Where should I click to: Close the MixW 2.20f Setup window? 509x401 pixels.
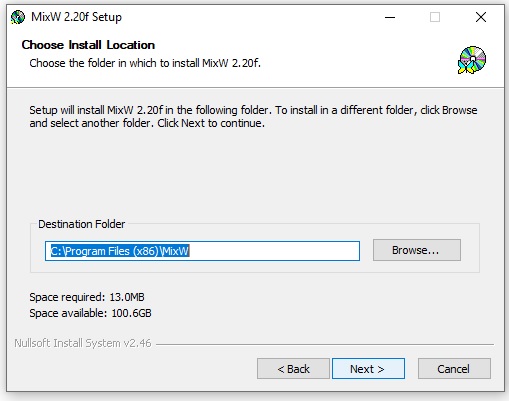(481, 17)
